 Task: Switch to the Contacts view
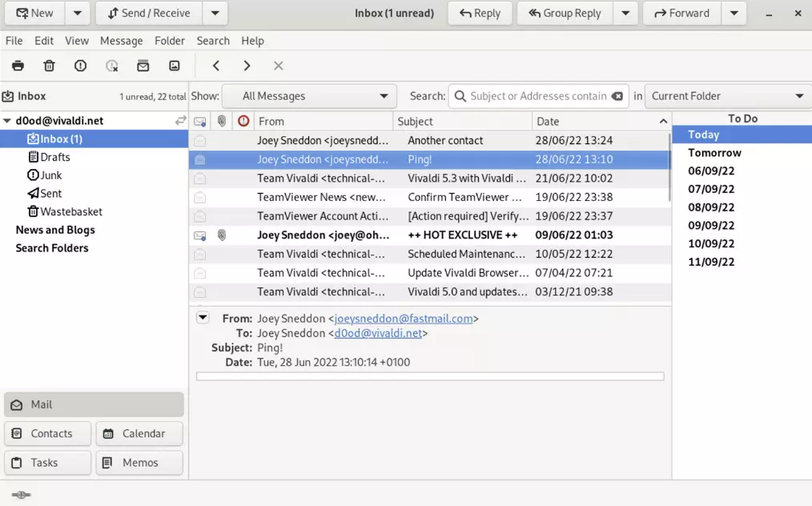[x=47, y=433]
